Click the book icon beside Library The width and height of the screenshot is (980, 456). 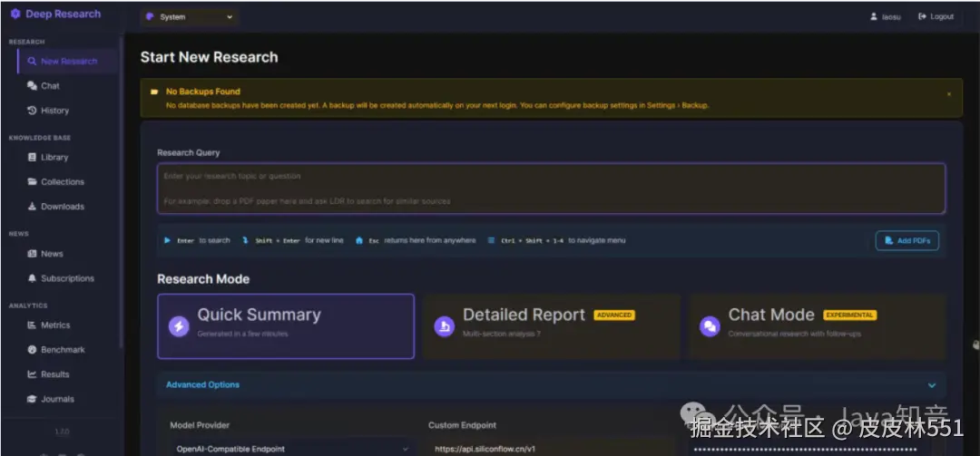click(x=32, y=158)
